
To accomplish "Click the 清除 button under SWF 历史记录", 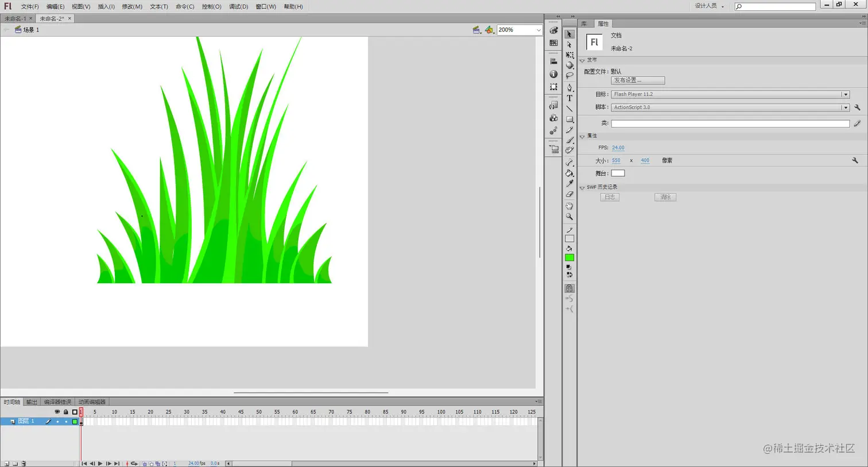I will coord(665,197).
